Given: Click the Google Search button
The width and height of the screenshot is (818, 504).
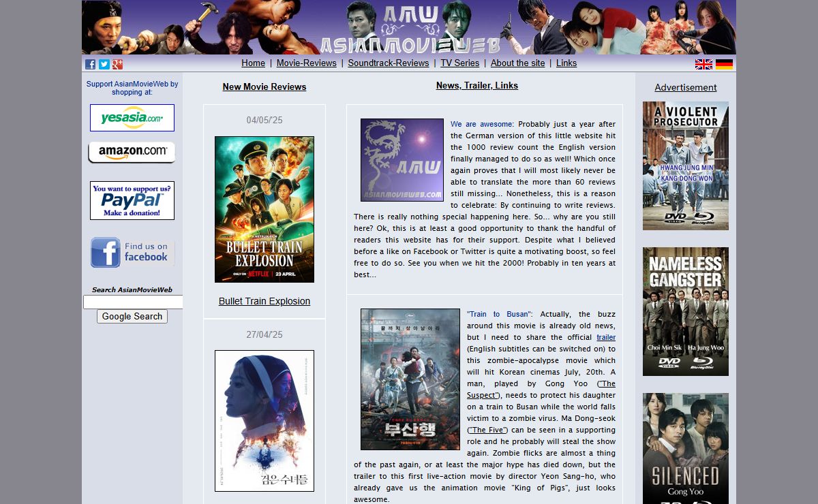Looking at the screenshot, I should tap(132, 316).
